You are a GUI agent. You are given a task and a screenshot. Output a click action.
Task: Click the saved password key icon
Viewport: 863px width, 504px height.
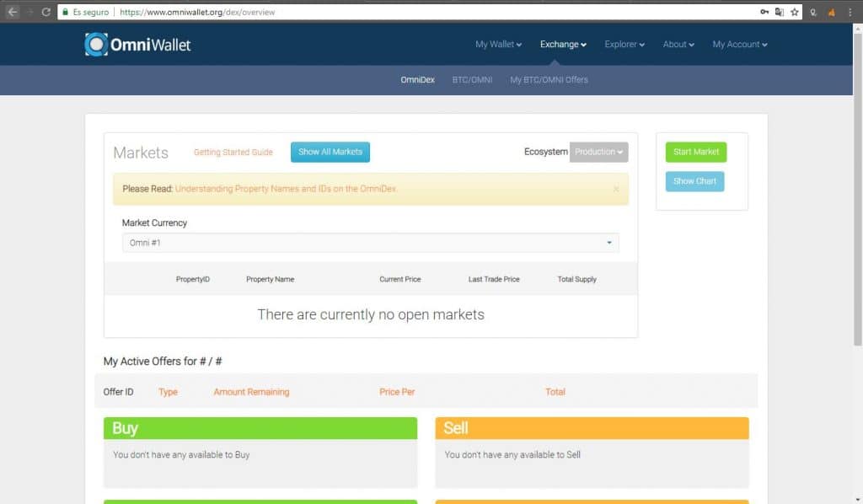(x=764, y=12)
